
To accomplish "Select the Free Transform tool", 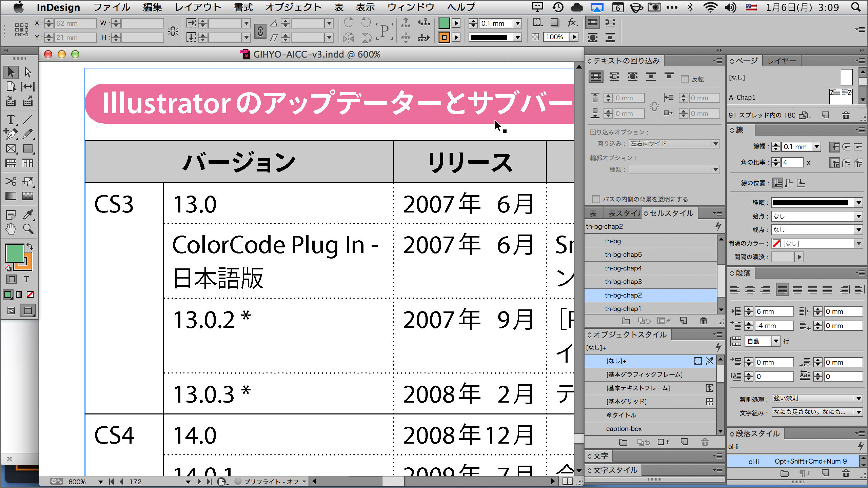I will 28,182.
